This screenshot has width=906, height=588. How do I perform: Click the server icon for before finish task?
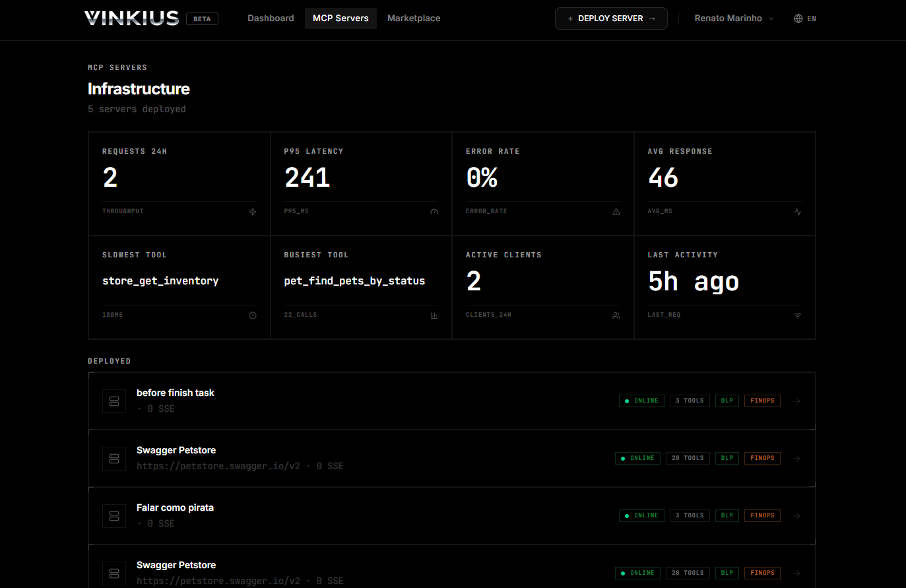[x=114, y=401]
